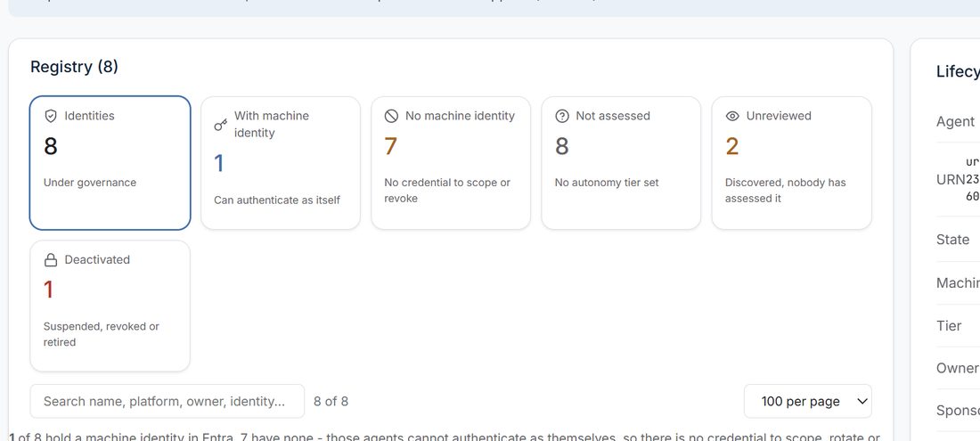Click the Owner row label in Lifecycle panel
Screen dimensions: 980x441
[x=958, y=369]
